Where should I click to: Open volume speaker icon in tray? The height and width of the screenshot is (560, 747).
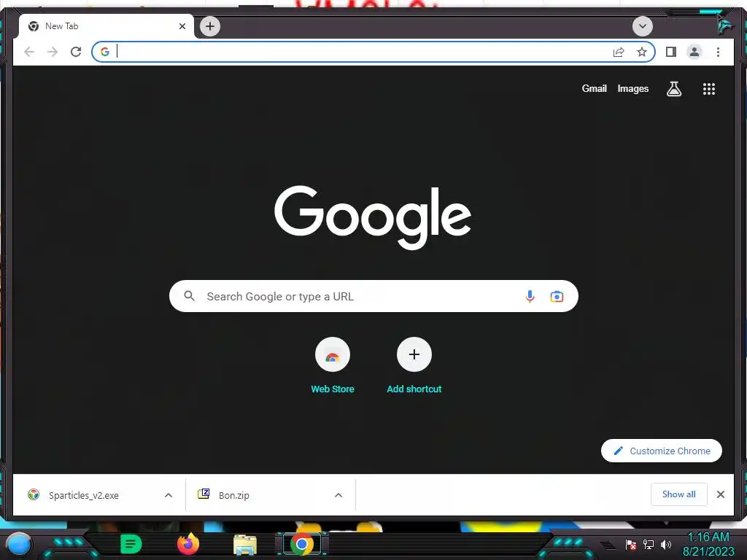[666, 544]
